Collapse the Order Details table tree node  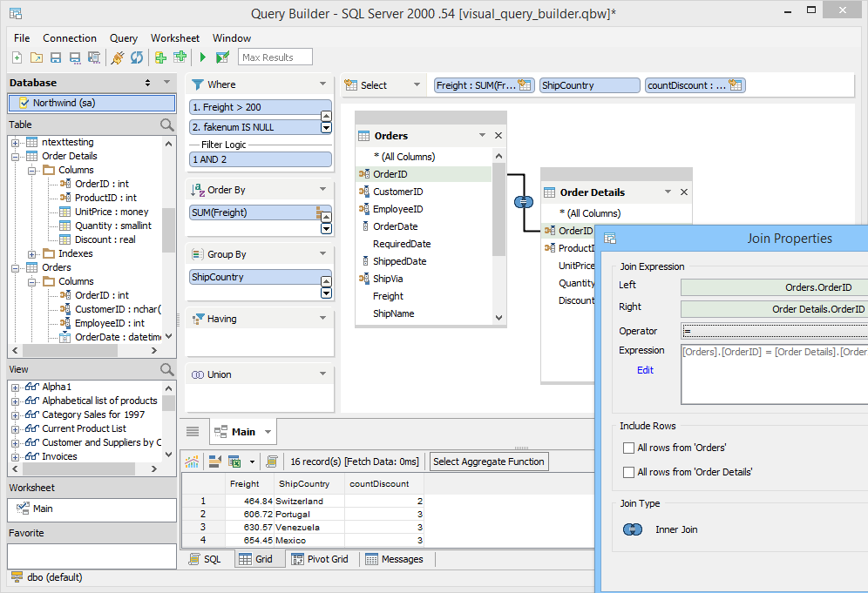pyautogui.click(x=15, y=156)
